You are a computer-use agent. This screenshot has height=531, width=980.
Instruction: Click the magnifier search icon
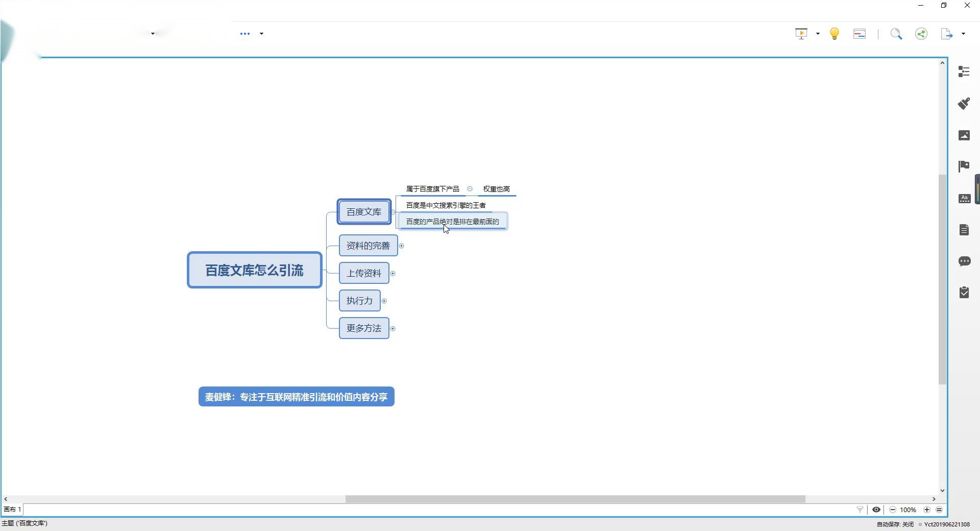896,34
